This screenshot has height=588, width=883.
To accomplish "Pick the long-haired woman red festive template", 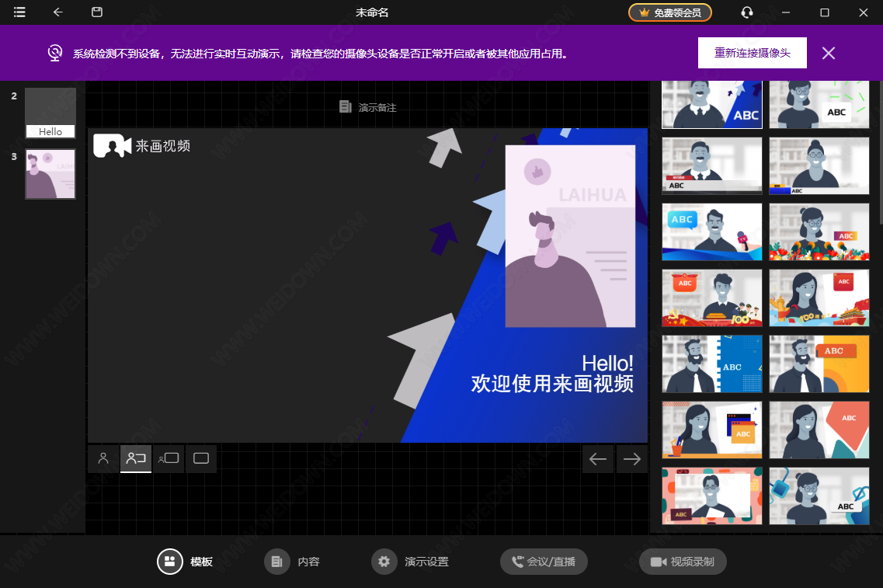I will 819,297.
